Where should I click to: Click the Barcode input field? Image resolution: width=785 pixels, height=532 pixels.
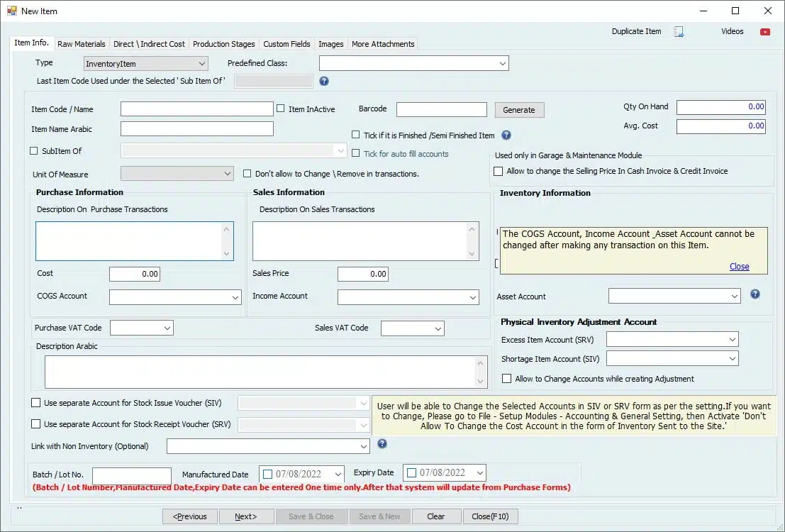coord(442,109)
